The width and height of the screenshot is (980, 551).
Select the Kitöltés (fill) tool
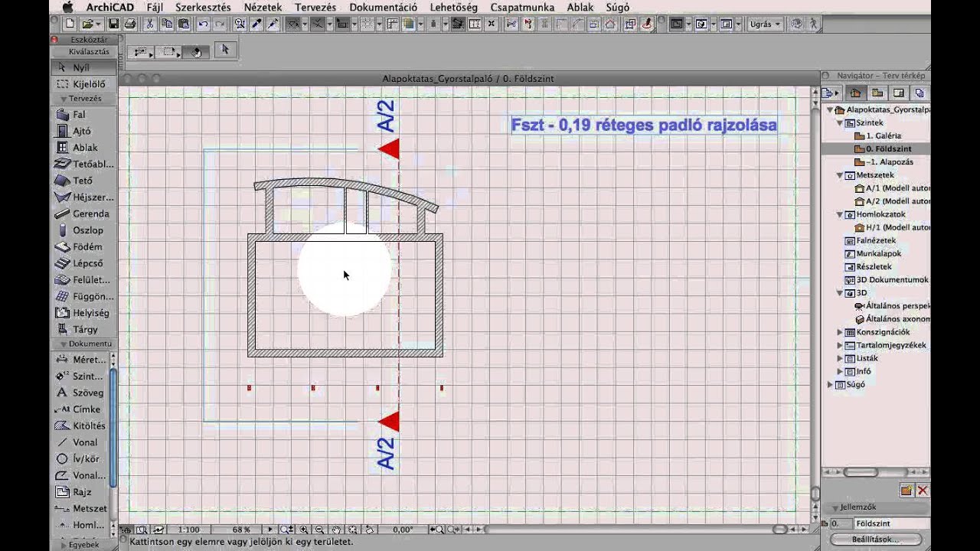(x=81, y=425)
